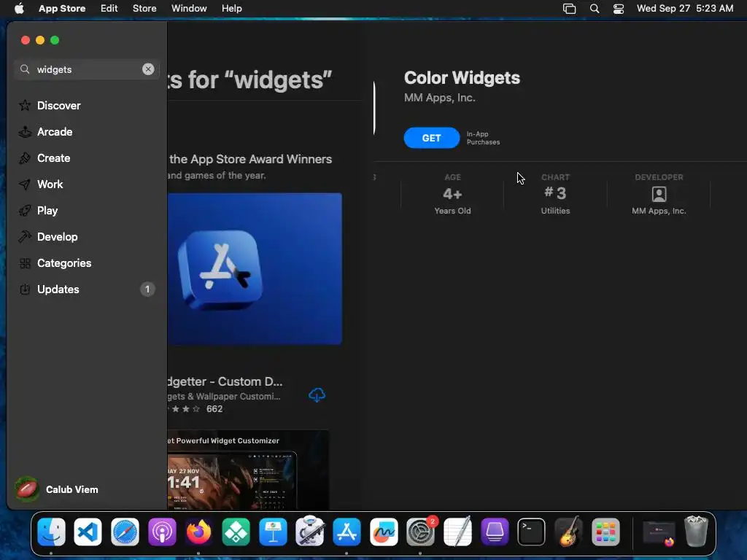Clear the widgets search field

[148, 69]
